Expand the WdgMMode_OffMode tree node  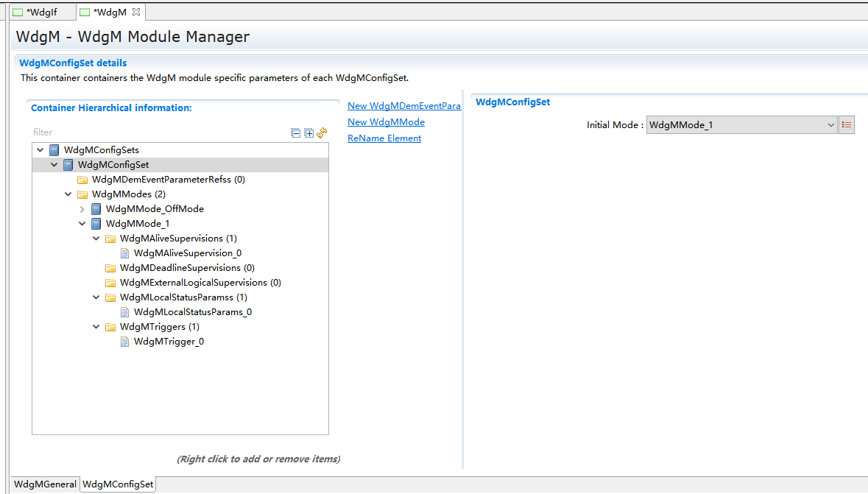pyautogui.click(x=82, y=209)
